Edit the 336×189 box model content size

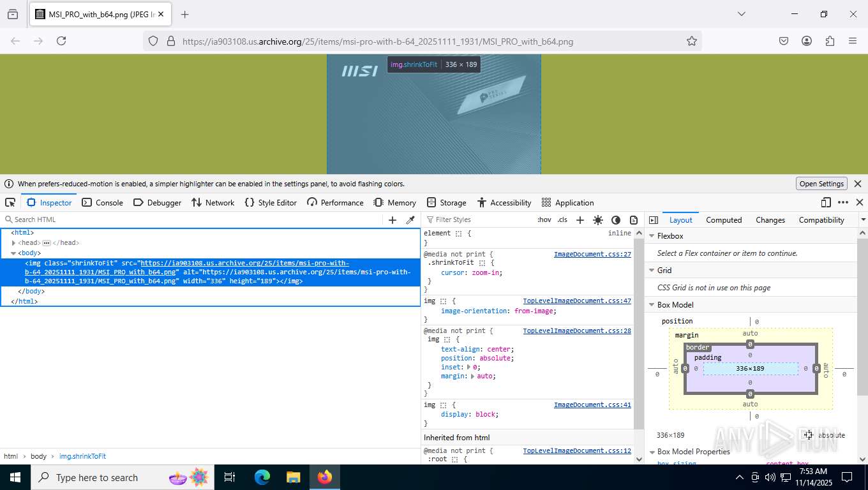click(x=750, y=368)
